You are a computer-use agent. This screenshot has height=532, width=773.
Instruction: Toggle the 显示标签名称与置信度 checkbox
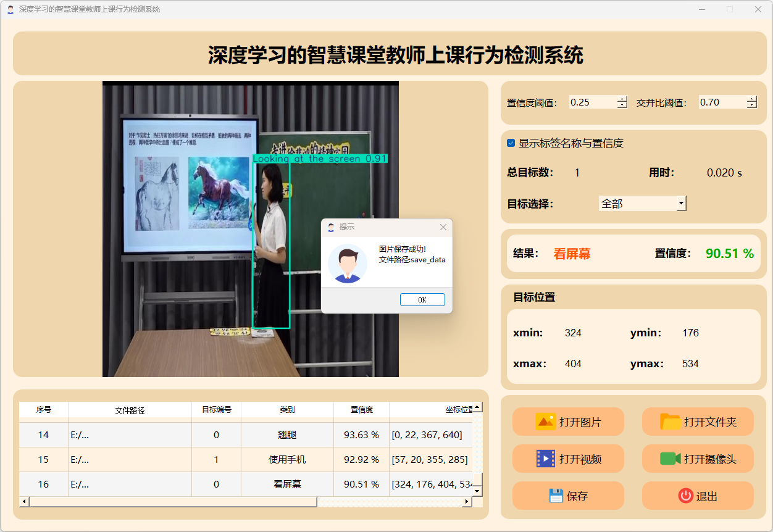[x=511, y=143]
